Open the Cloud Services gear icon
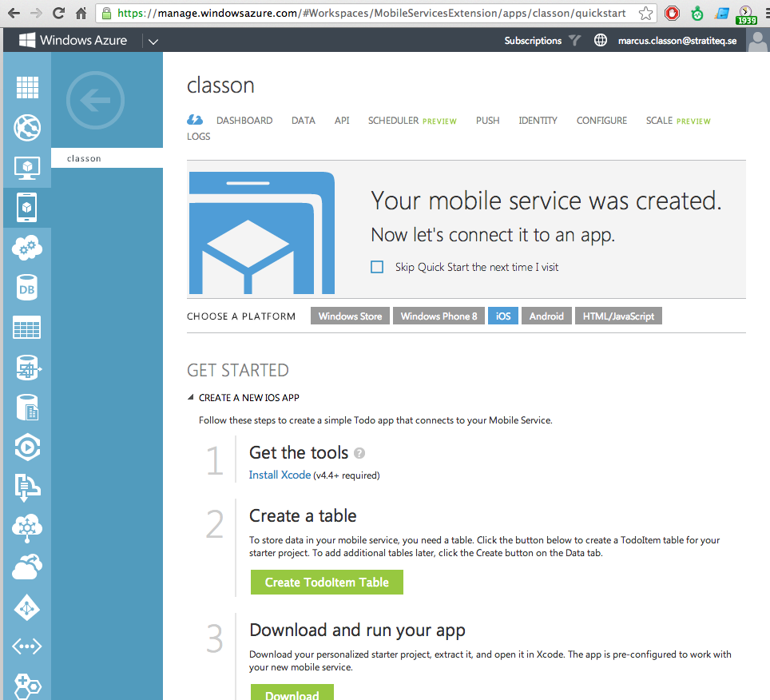The height and width of the screenshot is (700, 770). pyautogui.click(x=27, y=249)
